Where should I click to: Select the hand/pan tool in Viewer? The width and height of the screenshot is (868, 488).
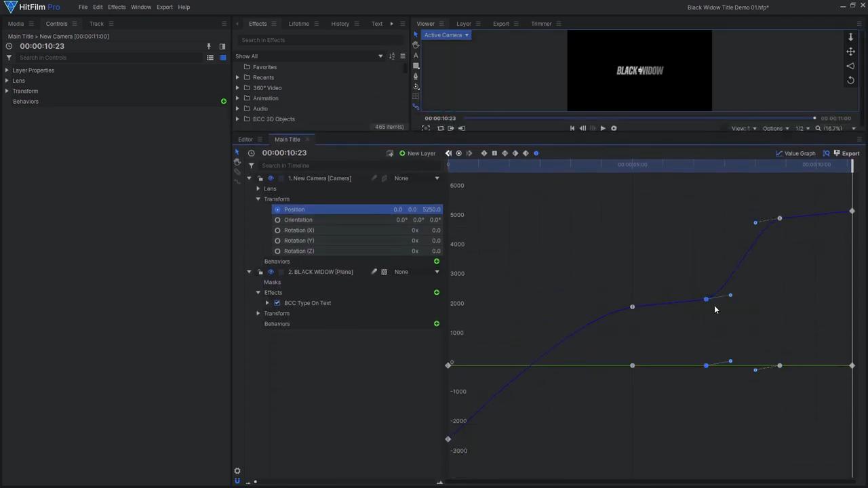416,45
